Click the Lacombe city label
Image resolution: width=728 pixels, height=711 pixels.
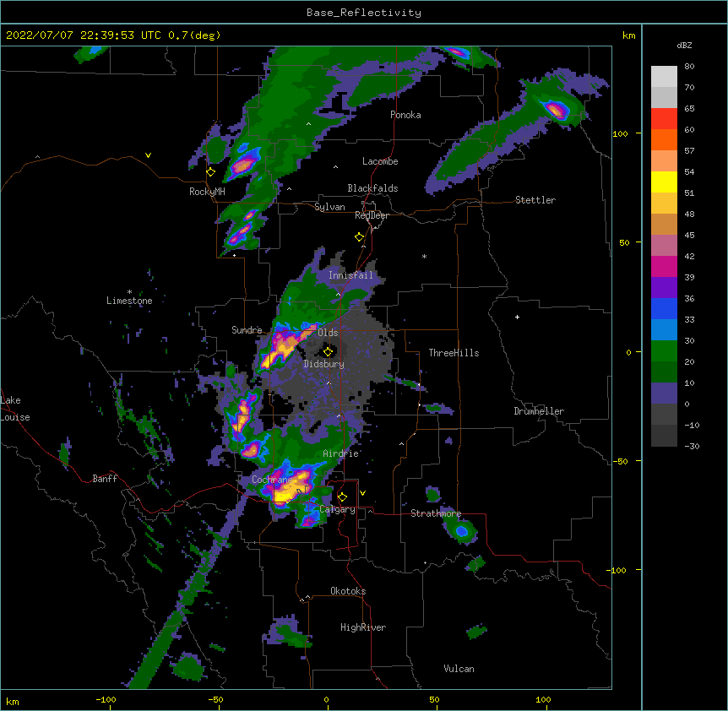[380, 161]
